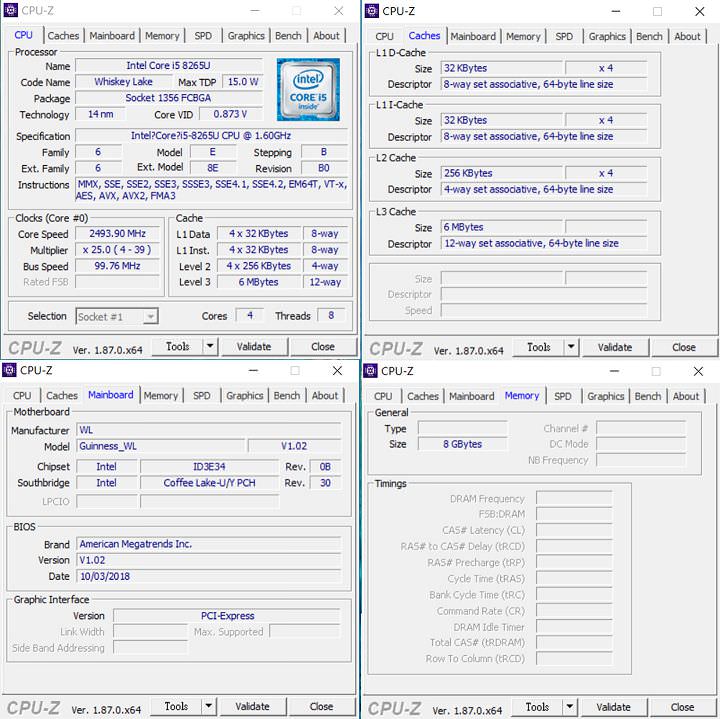Open About tab in Memory window

tap(686, 396)
